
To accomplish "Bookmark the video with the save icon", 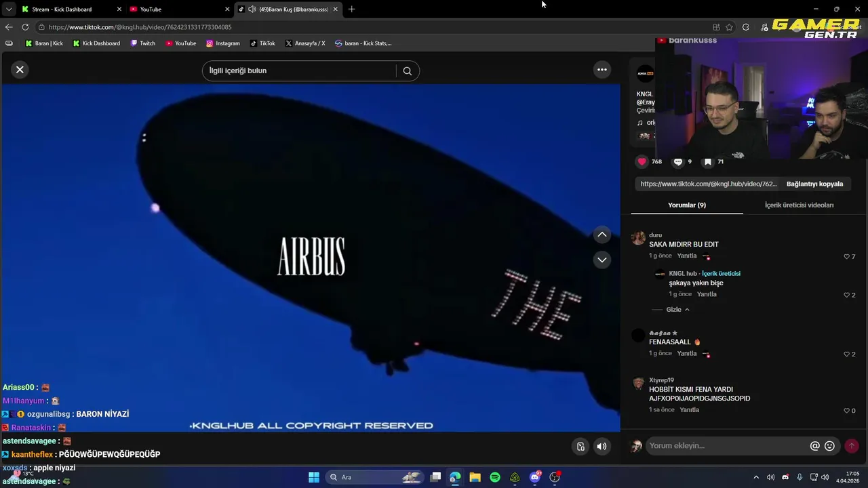I will [707, 161].
